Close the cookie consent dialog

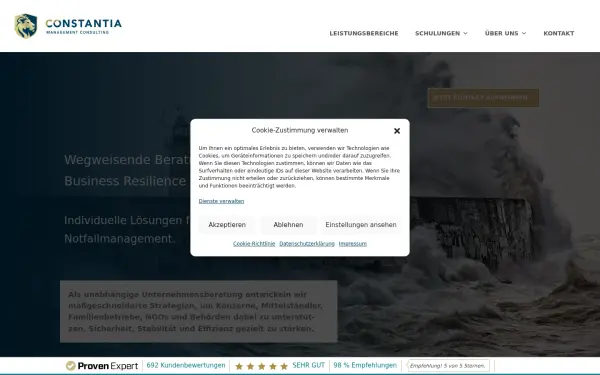point(397,131)
